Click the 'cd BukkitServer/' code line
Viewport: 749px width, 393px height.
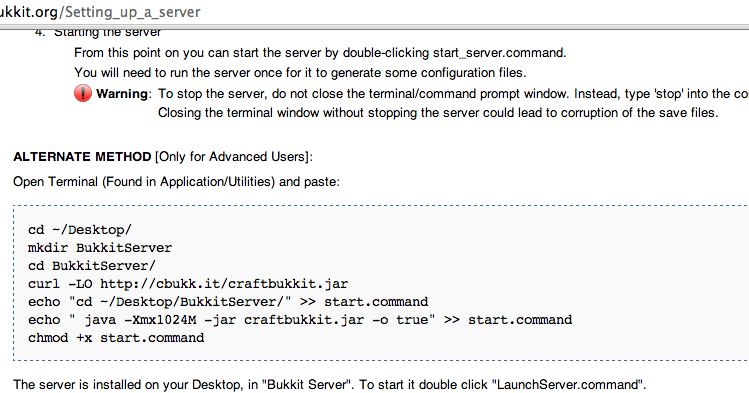click(x=92, y=266)
